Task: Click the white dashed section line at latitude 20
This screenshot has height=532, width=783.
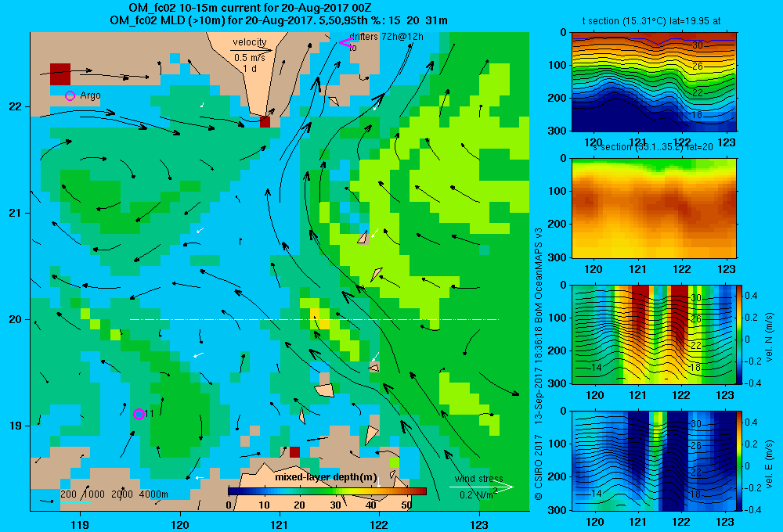Action: point(314,319)
